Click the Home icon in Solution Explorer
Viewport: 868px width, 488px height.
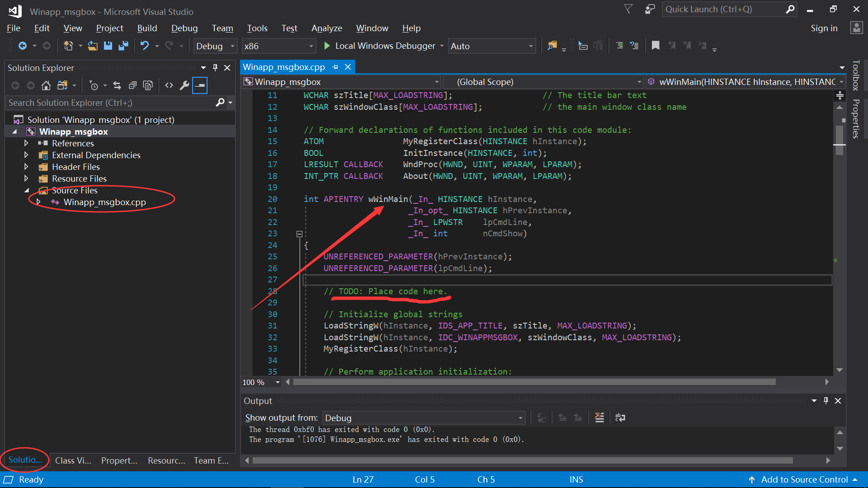pyautogui.click(x=46, y=85)
